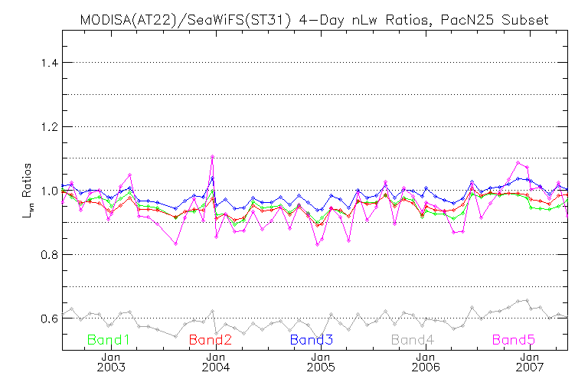Viewport: 588px width, 392px height.
Task: Click the chart title starting with MODISA(AT22)
Action: 314,20
